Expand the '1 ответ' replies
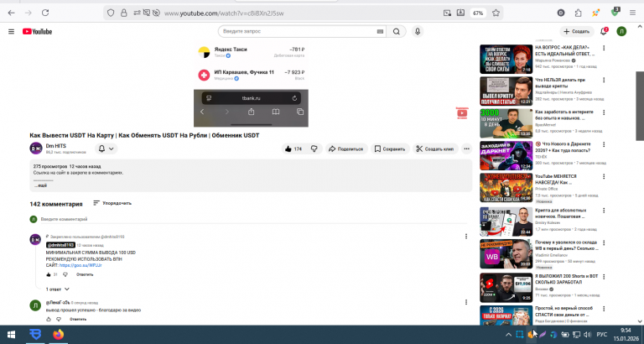 58,289
